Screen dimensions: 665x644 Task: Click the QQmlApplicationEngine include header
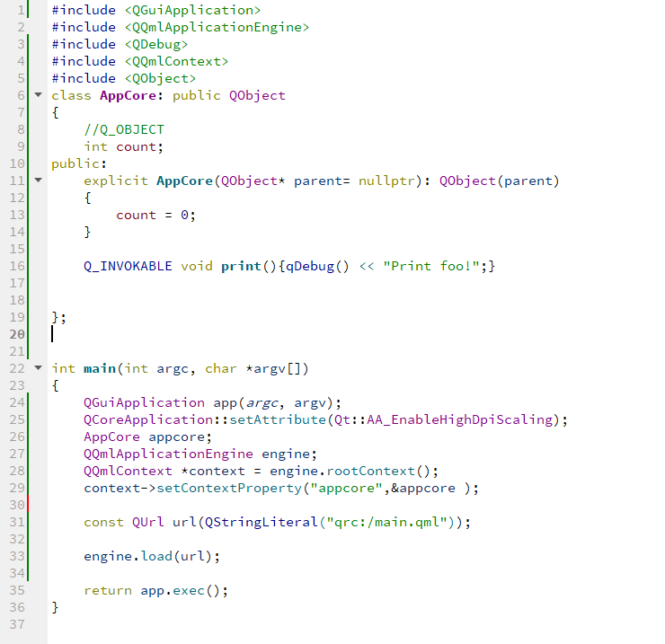(217, 27)
